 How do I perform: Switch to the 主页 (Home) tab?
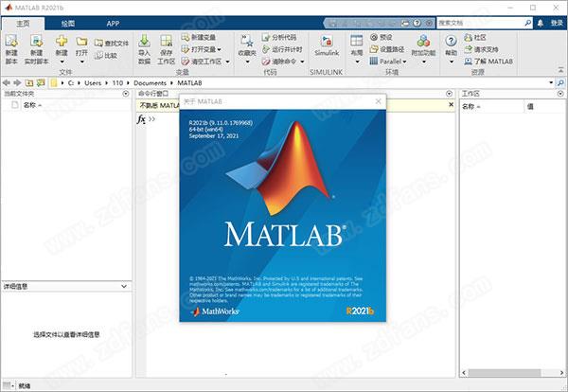(x=23, y=24)
